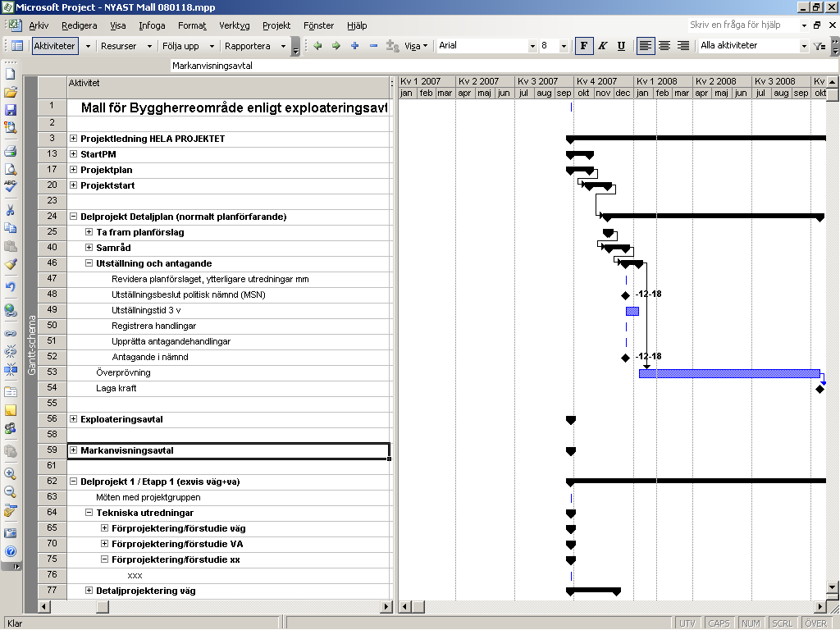Open the Visa outline dropdown
Image resolution: width=840 pixels, height=630 pixels.
(416, 46)
